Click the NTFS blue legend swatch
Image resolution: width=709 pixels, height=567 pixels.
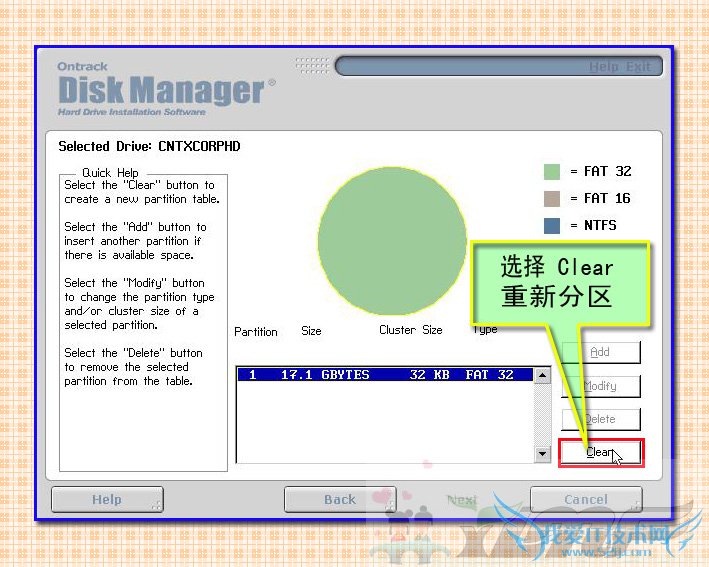pyautogui.click(x=552, y=225)
